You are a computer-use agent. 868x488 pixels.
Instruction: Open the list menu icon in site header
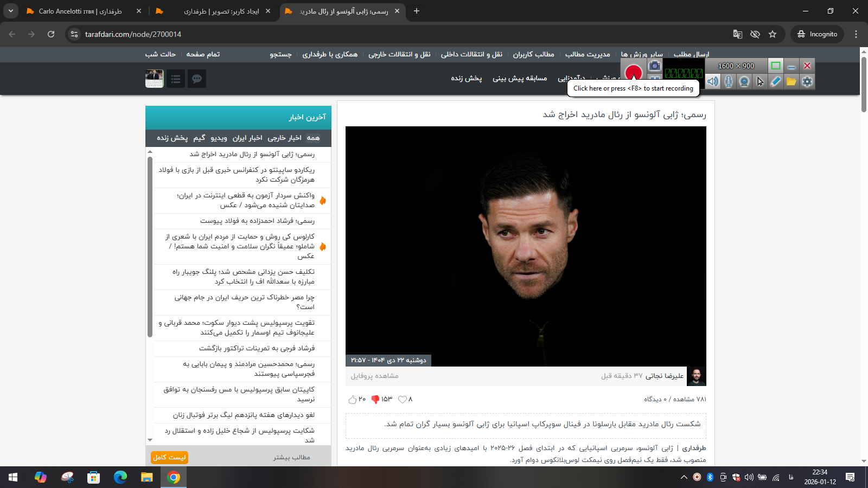pos(176,79)
